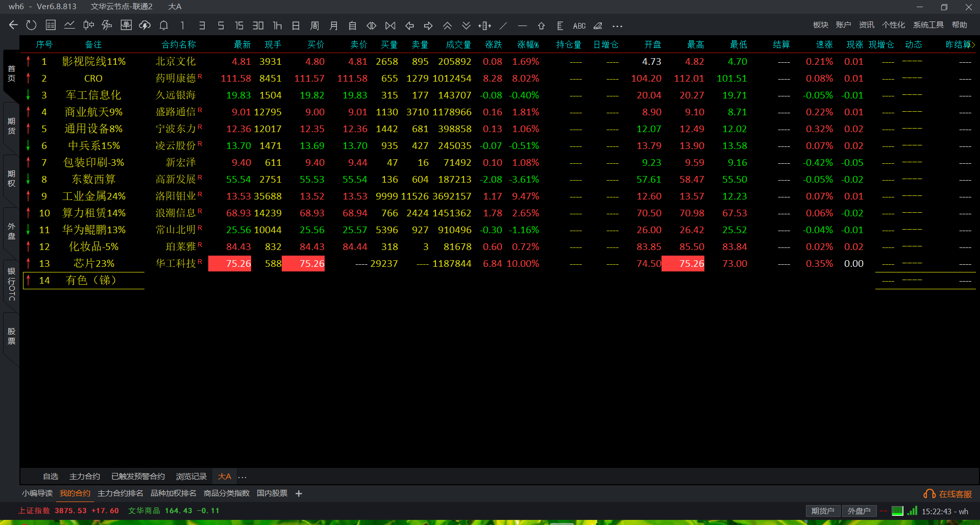Viewport: 980px width, 525px height.
Task: Select the ABC text annotation tool
Action: (579, 26)
